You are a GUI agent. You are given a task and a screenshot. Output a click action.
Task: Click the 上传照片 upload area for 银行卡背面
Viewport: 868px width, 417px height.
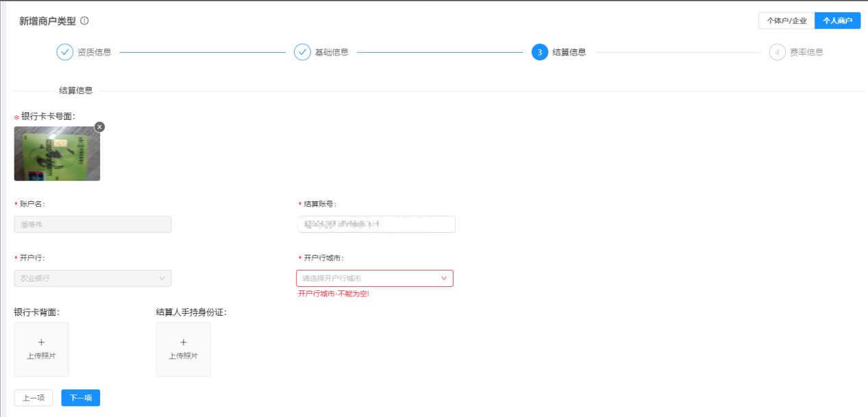tap(41, 349)
